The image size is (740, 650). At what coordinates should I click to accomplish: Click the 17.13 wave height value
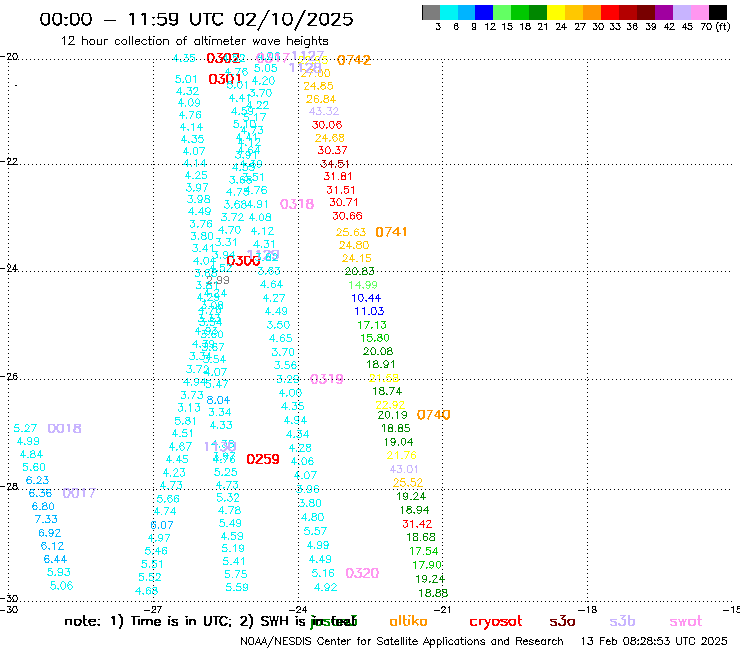[x=371, y=325]
